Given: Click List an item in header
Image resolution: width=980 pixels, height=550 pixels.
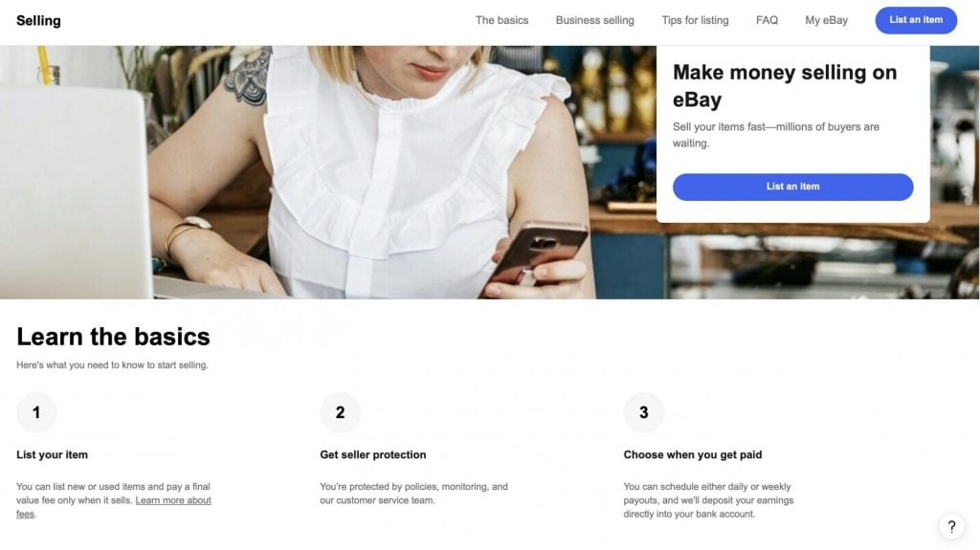Looking at the screenshot, I should [916, 20].
